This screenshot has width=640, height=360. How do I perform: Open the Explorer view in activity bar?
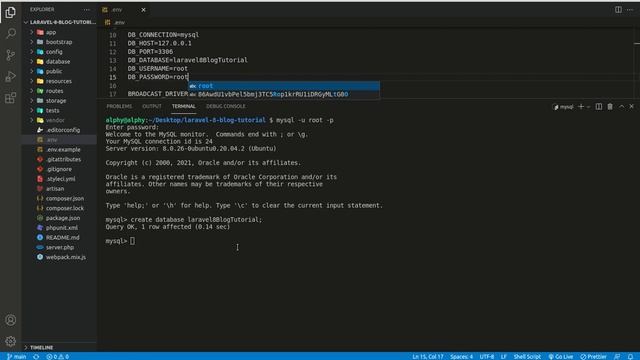[x=11, y=12]
